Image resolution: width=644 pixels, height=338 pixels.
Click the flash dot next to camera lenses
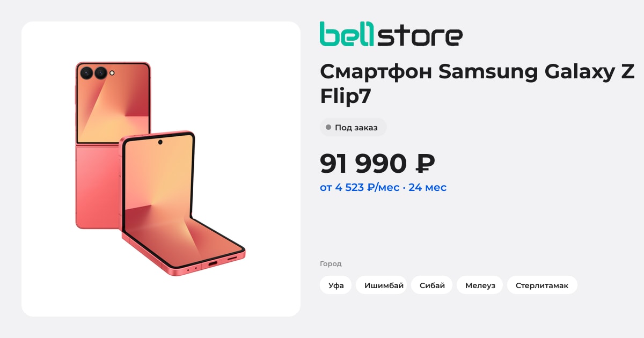112,72
